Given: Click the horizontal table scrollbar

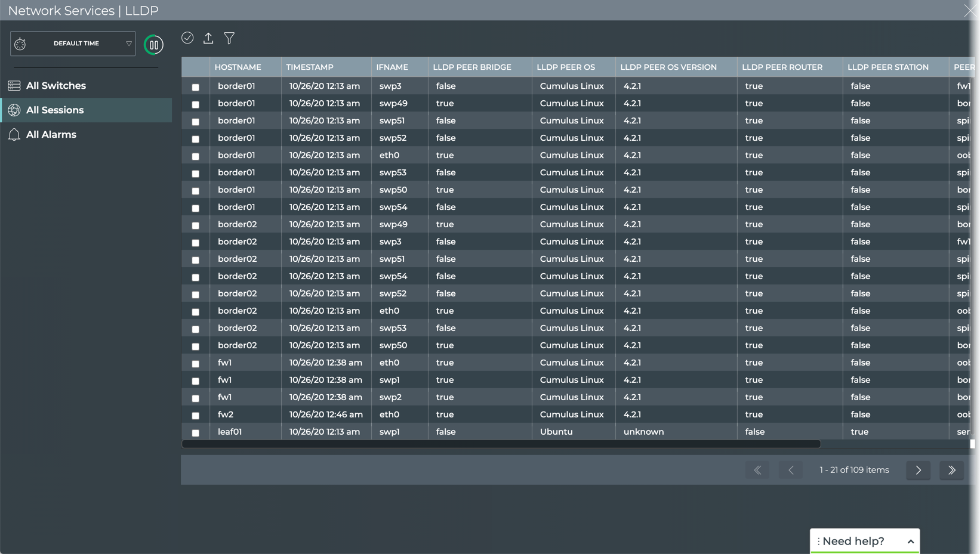Looking at the screenshot, I should [x=501, y=444].
